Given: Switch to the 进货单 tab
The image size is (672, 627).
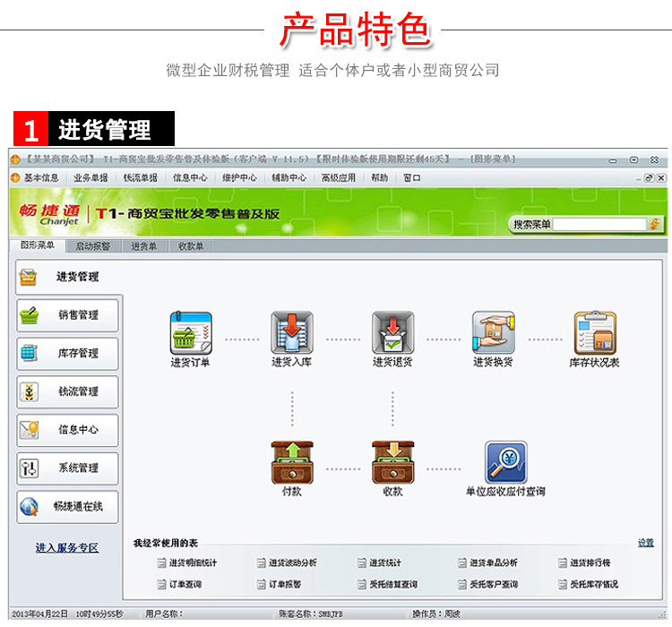Looking at the screenshot, I should (x=144, y=246).
